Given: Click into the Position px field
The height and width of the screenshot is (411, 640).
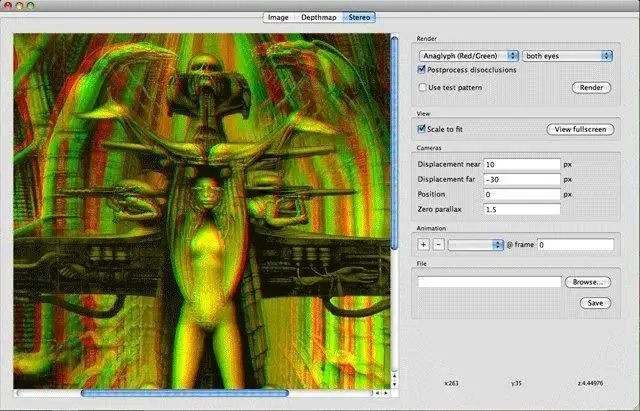Looking at the screenshot, I should [x=522, y=195].
